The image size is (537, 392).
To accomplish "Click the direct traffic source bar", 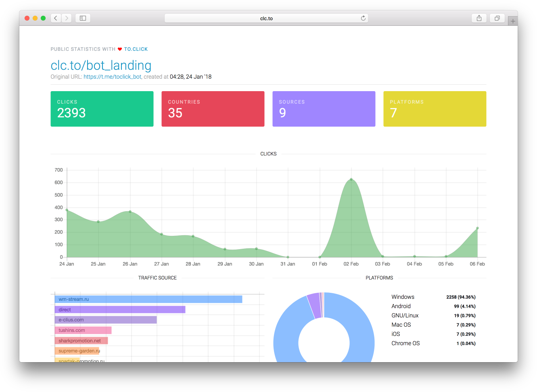I will tap(120, 310).
